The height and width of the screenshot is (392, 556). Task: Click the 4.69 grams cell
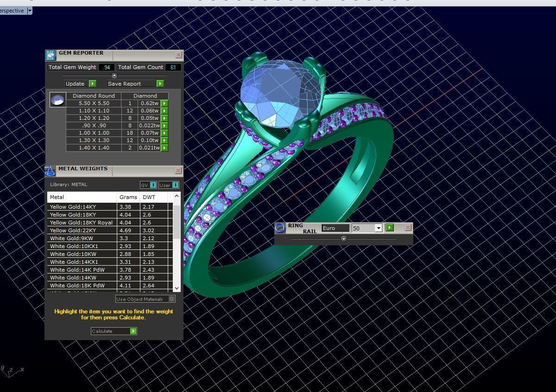point(128,230)
